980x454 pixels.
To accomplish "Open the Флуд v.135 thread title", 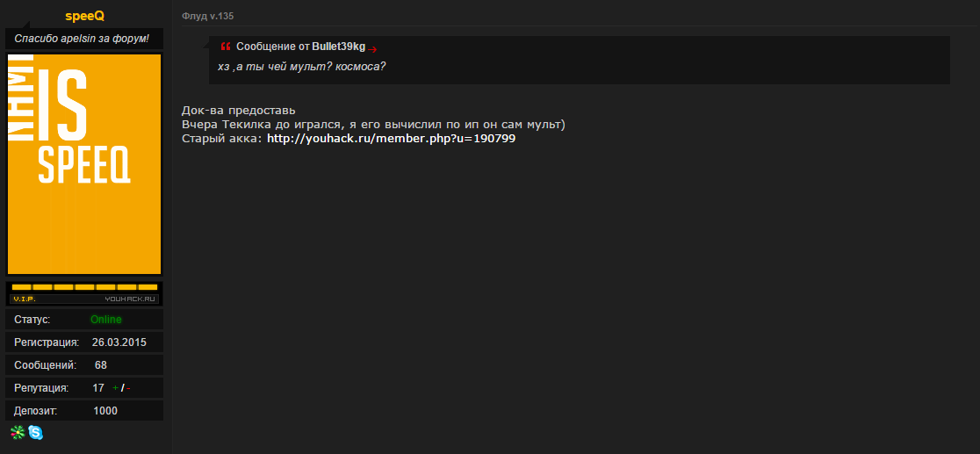I will (x=207, y=17).
